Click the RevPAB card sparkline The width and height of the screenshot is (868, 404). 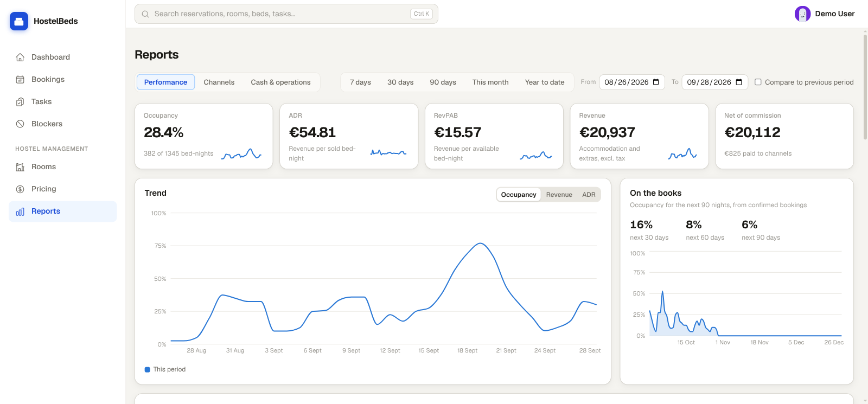[536, 156]
